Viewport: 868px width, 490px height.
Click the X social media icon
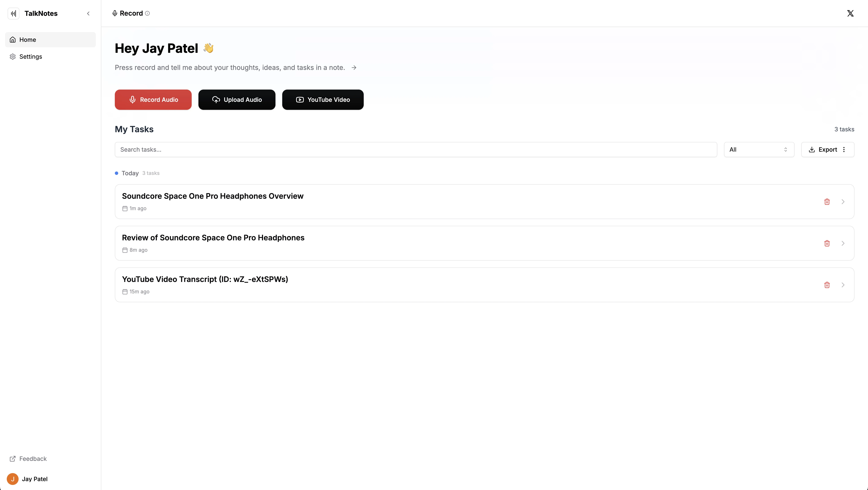[850, 13]
